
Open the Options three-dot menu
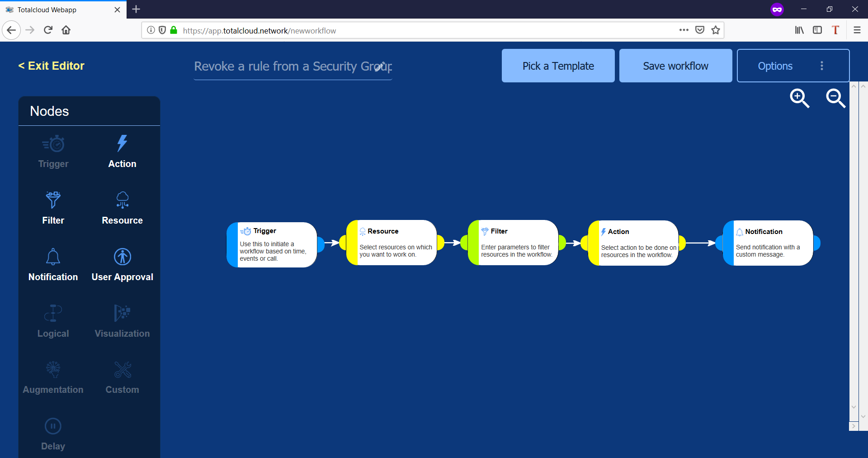click(x=822, y=66)
